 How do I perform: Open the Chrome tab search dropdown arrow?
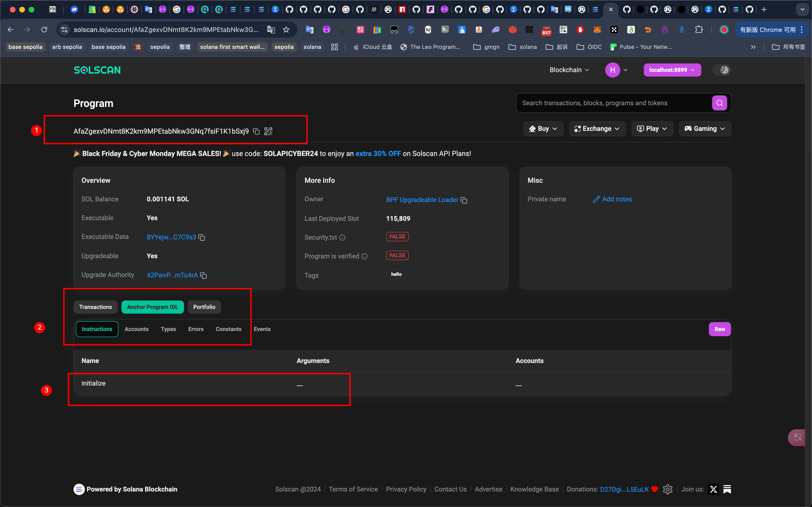[x=802, y=9]
